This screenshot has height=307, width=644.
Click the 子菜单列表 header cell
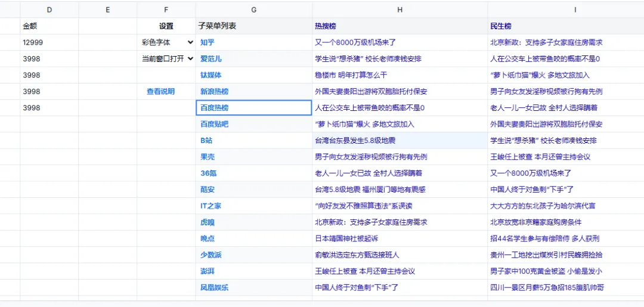254,26
